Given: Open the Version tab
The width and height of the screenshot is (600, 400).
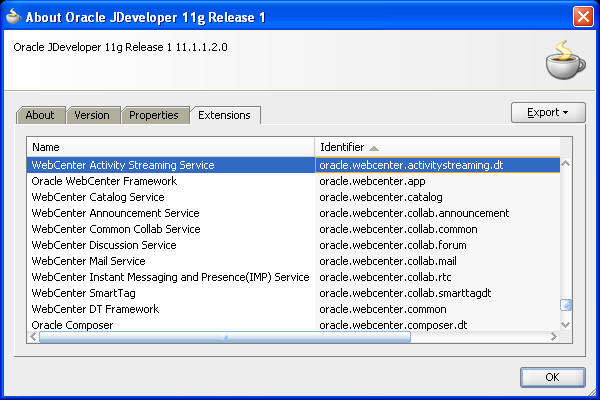Looking at the screenshot, I should (92, 115).
